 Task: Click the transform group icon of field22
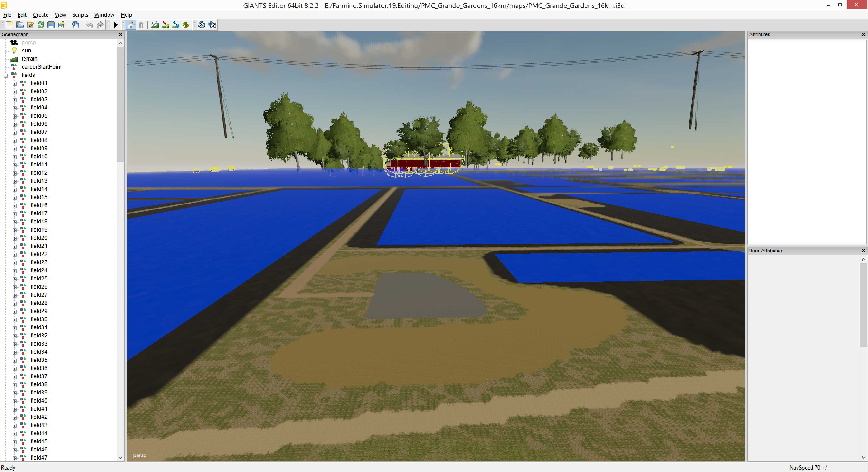23,254
